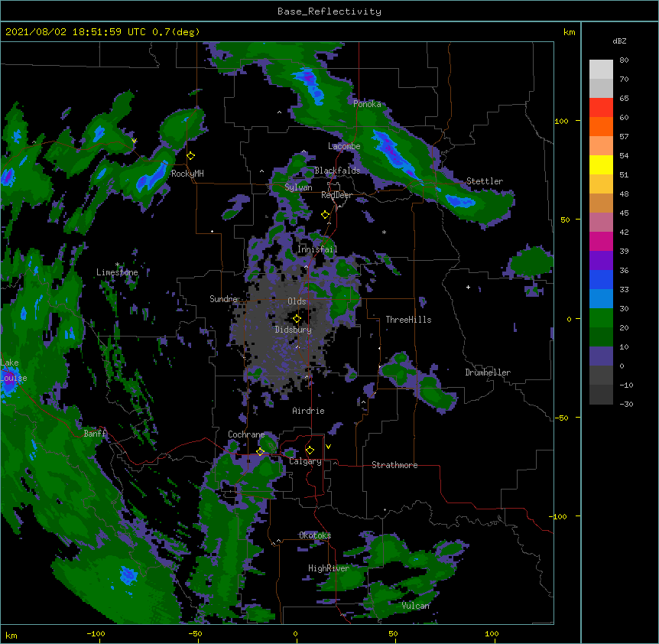
Task: Click the yellow diamond marker beside RockyMH
Action: [x=191, y=156]
